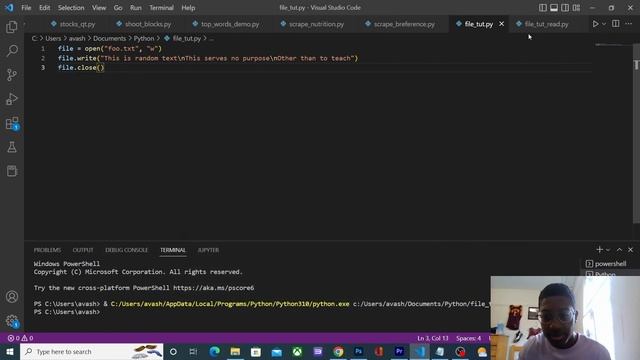Open File Explorer from taskbar
The image size is (640, 360).
point(235,351)
